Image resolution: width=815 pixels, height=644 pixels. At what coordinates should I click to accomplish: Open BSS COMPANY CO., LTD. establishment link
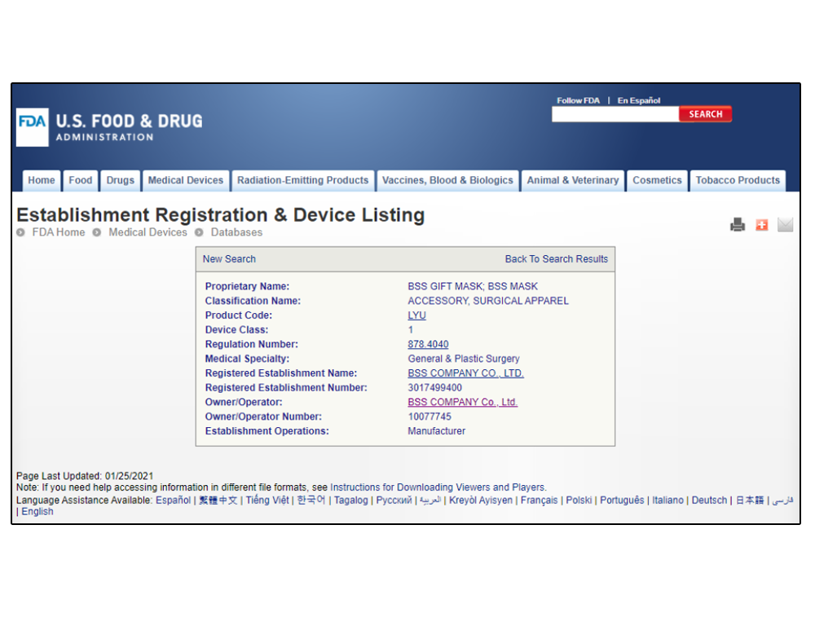[x=465, y=373]
